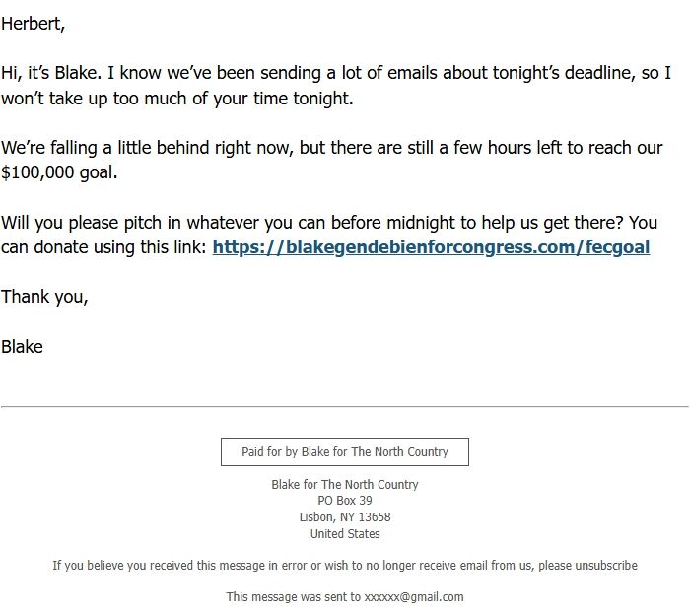This screenshot has height=616, width=690.
Task: Click the xxxxxx@gmail.com email address
Action: [414, 597]
